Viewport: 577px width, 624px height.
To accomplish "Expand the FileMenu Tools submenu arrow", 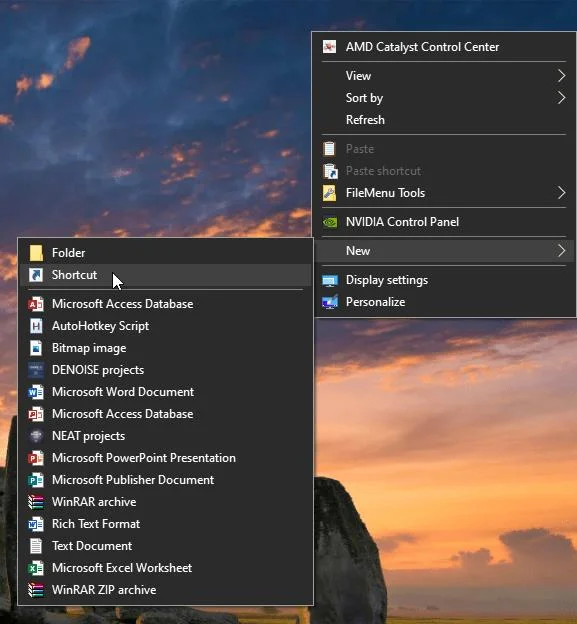I will click(x=561, y=193).
